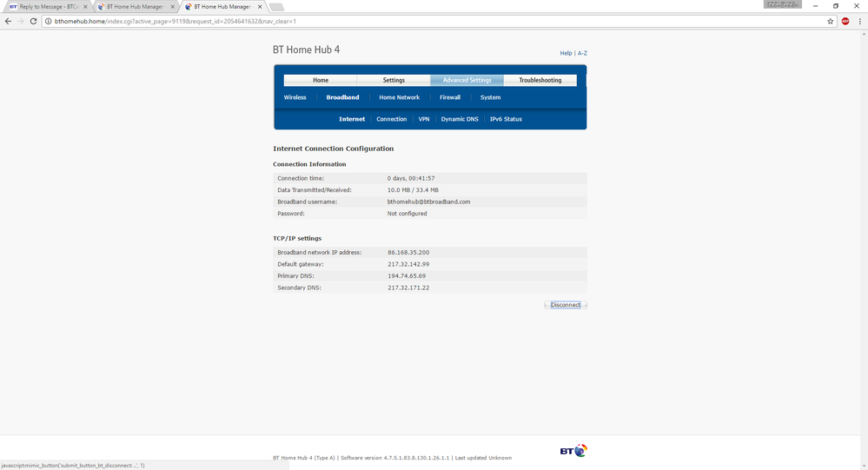Open a new browser tab
Viewport: 868px width, 470px height.
[x=276, y=7]
